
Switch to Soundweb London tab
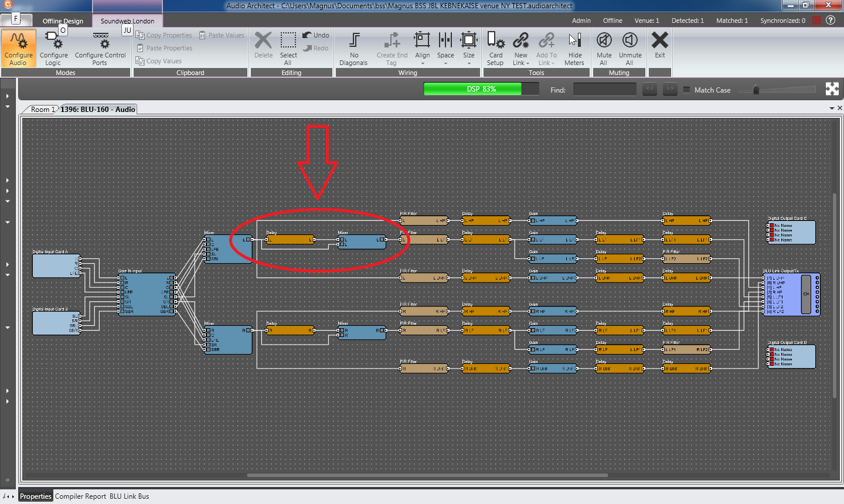pos(127,21)
